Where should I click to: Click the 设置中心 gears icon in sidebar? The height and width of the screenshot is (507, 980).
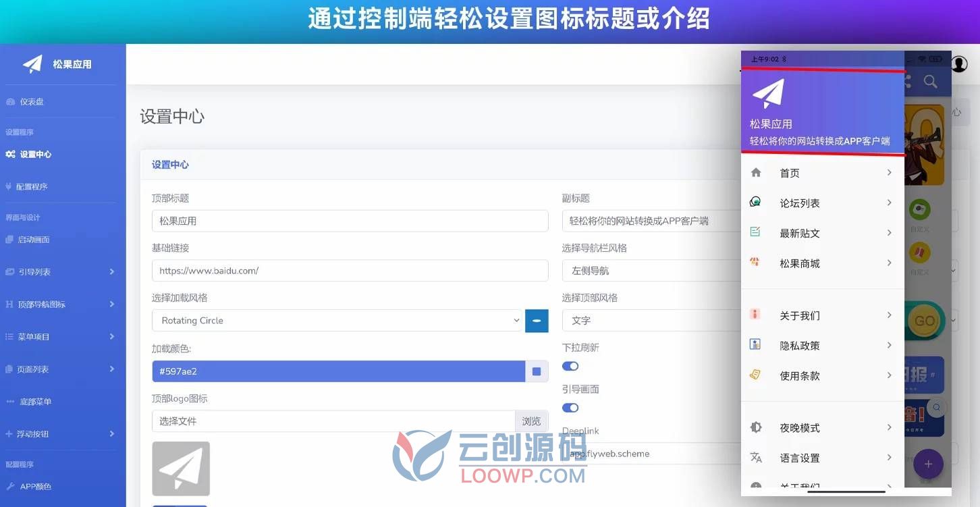tap(10, 155)
